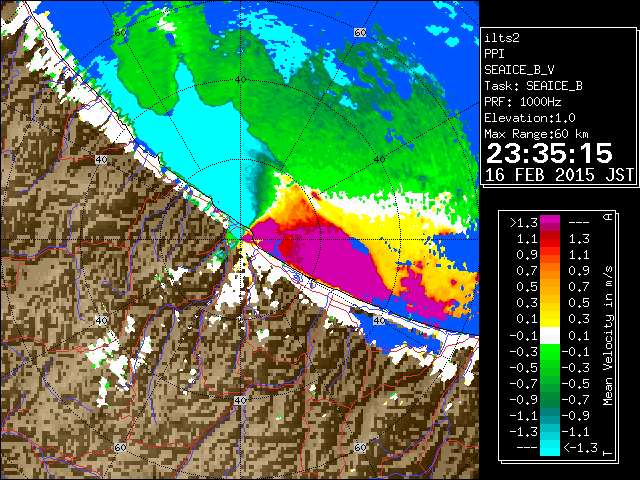Click the 60 km ring label in northeast
Image resolution: width=640 pixels, height=480 pixels.
point(360,33)
